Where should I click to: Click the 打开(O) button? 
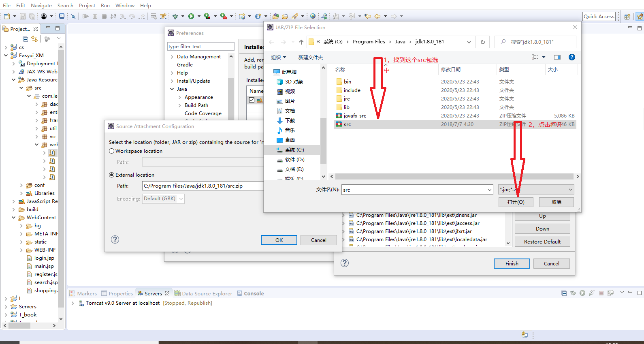[x=516, y=202]
